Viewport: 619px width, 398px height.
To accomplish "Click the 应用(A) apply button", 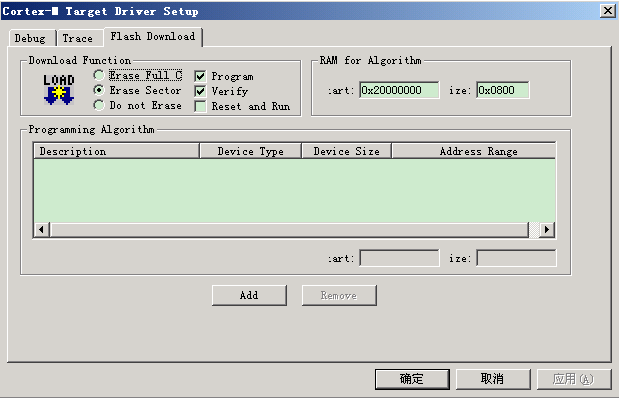I will pos(574,379).
